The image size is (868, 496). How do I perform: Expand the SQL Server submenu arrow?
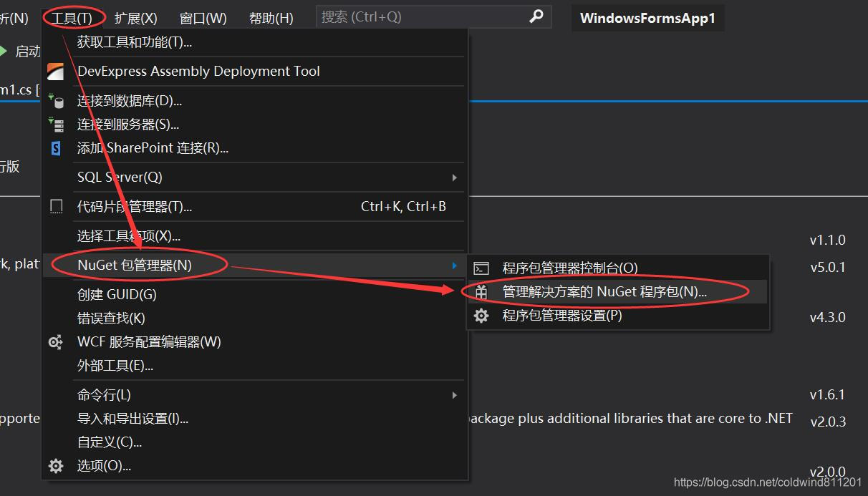pyautogui.click(x=454, y=178)
